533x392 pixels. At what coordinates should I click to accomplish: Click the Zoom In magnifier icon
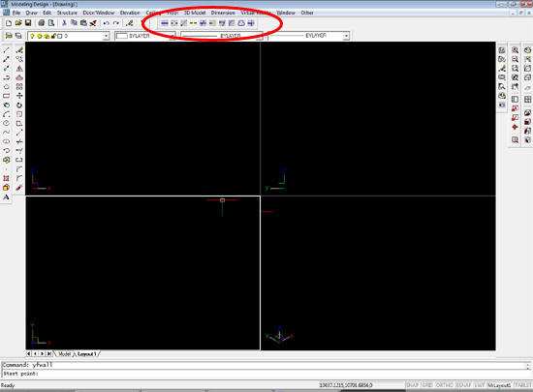515,50
